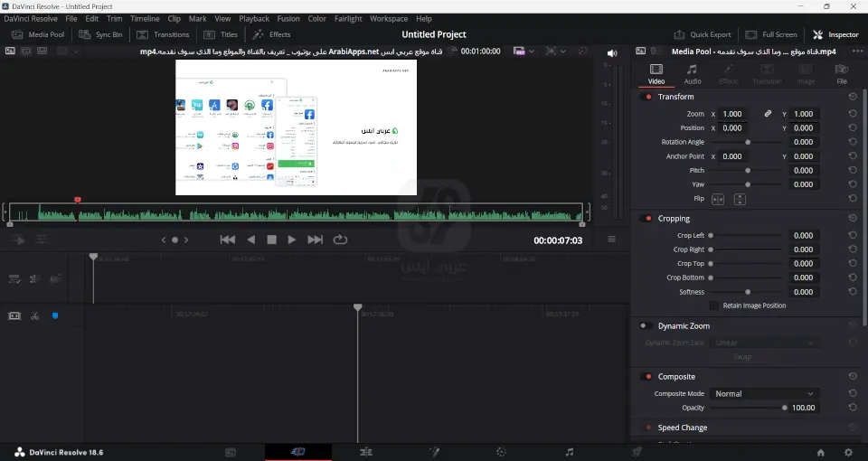Adjust the Crop Left slider
This screenshot has height=461, width=868.
(x=748, y=235)
